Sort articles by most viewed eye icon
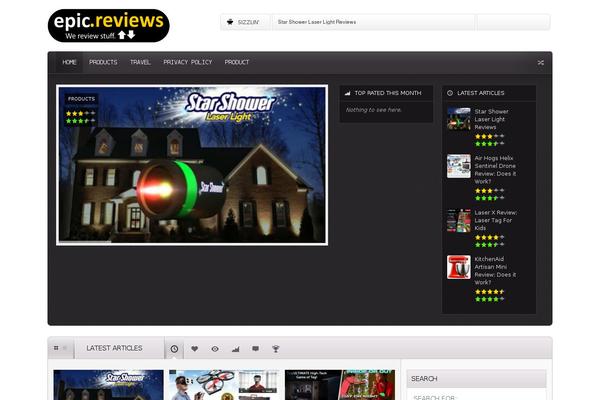Image resolution: width=600 pixels, height=400 pixels. pos(215,349)
